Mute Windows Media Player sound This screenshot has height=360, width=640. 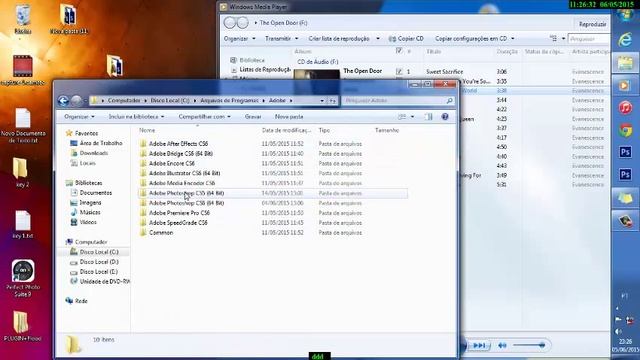pos(502,345)
